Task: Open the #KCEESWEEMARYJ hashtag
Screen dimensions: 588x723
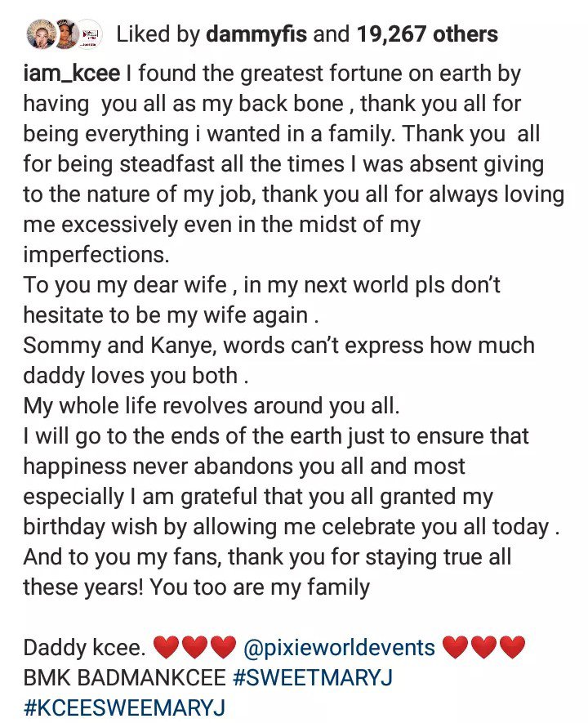Action: [x=124, y=708]
